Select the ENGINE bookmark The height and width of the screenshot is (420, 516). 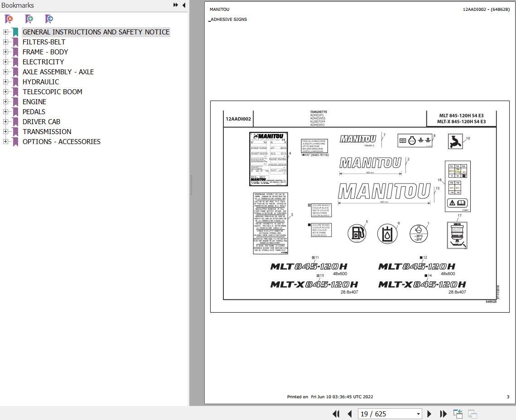tap(34, 101)
